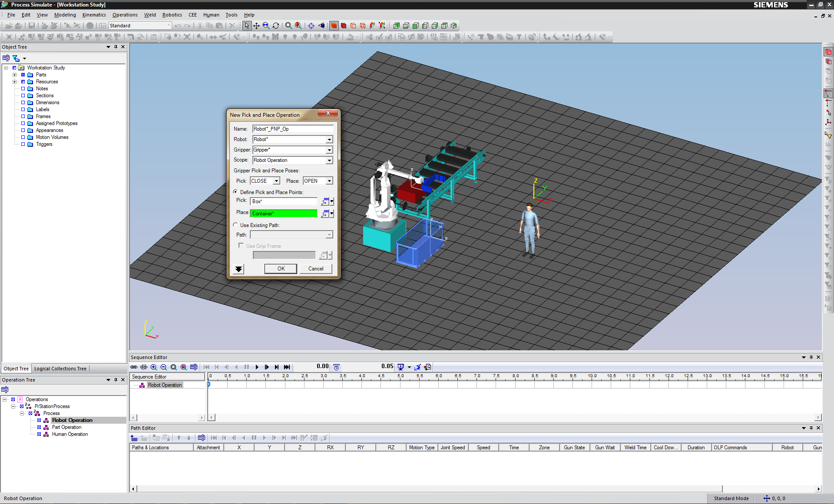Expand the Resources node in Object Tree
Image resolution: width=834 pixels, height=504 pixels.
[14, 82]
